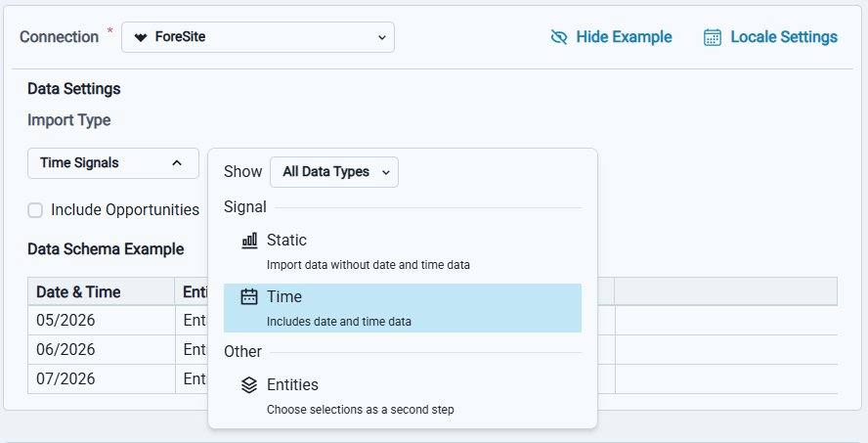Click the Signal group label
The width and height of the screenshot is (868, 443).
[x=245, y=207]
